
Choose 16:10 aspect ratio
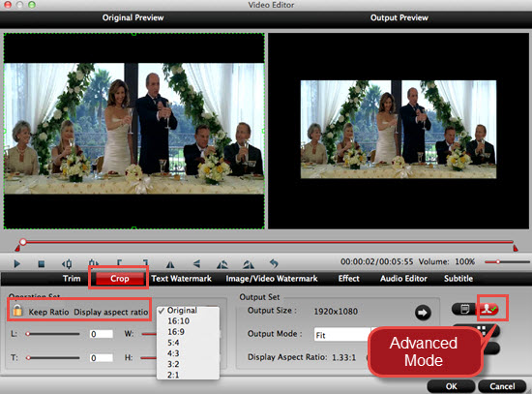[x=188, y=321]
